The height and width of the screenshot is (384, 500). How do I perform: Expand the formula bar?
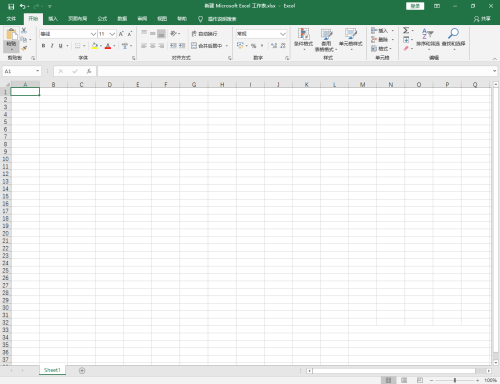point(494,71)
